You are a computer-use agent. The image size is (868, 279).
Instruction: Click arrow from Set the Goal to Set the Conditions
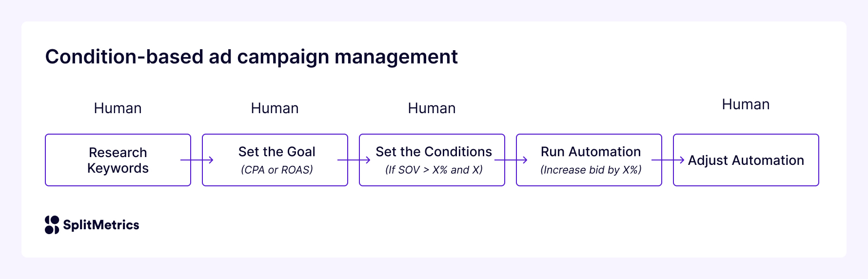tap(354, 160)
